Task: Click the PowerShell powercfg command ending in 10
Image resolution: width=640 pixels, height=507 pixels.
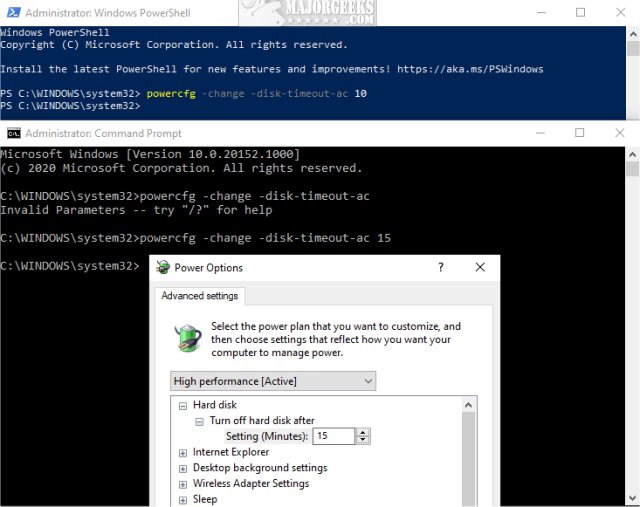Action: [x=257, y=93]
